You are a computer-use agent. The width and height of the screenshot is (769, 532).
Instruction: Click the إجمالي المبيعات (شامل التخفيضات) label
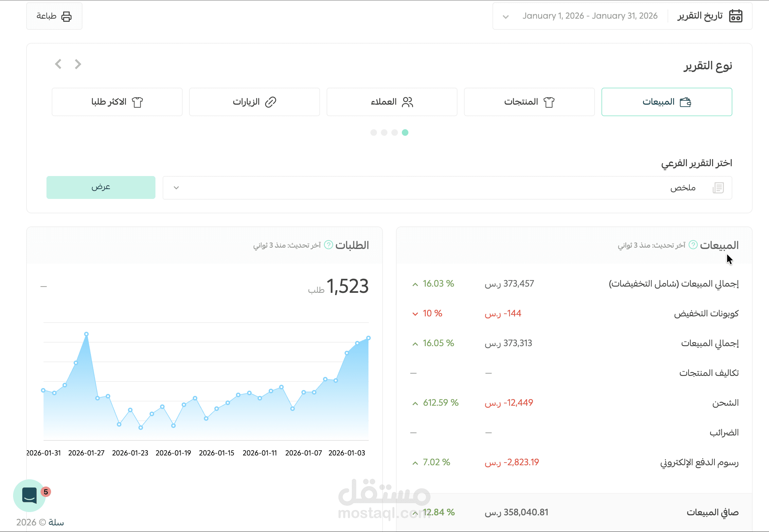coord(674,284)
